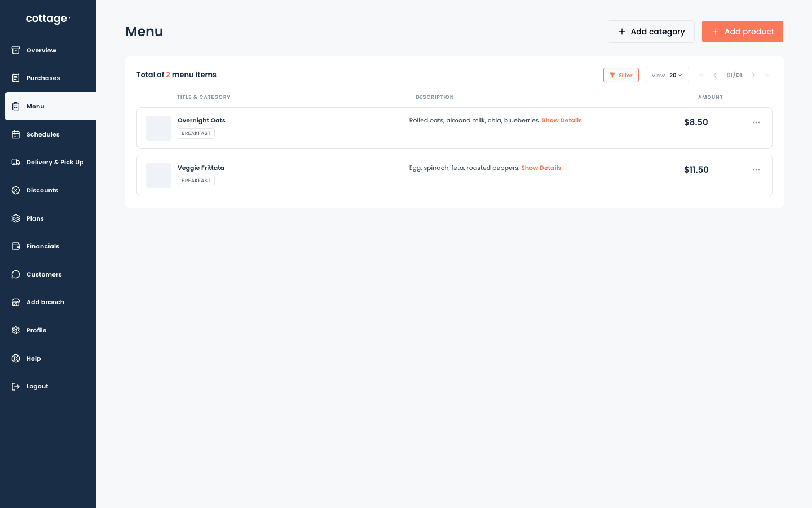Screen dimensions: 812x508
Task: Click the Overnight Oats title
Action: click(201, 120)
